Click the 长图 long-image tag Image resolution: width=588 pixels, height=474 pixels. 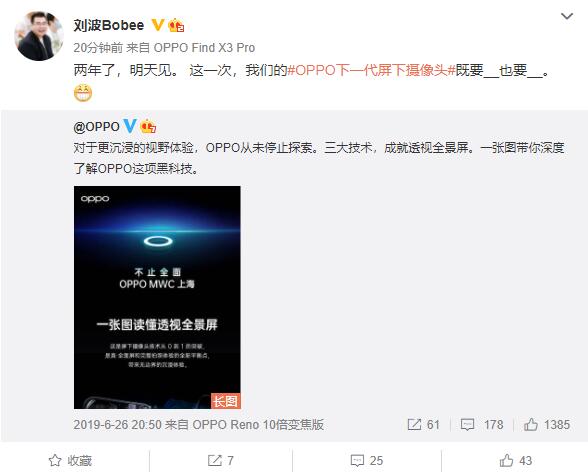click(x=225, y=401)
